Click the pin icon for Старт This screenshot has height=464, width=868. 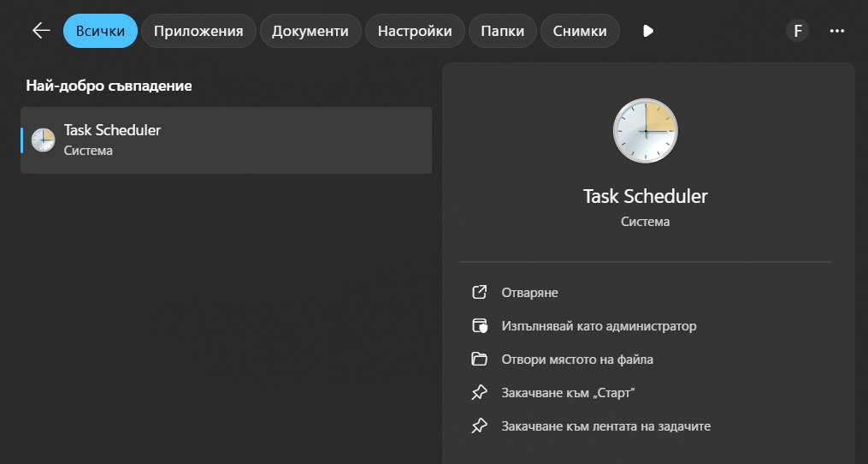(x=479, y=393)
